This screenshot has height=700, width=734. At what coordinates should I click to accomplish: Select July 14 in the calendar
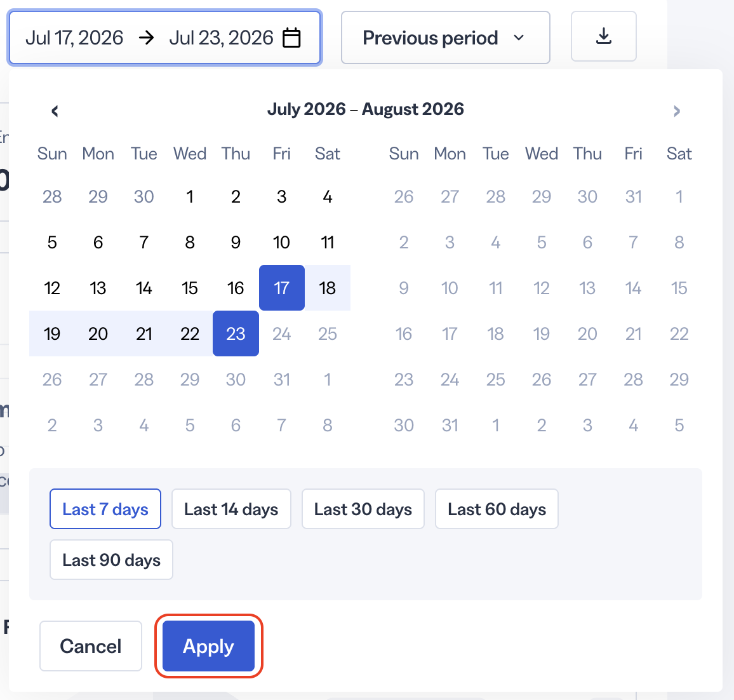tap(143, 288)
